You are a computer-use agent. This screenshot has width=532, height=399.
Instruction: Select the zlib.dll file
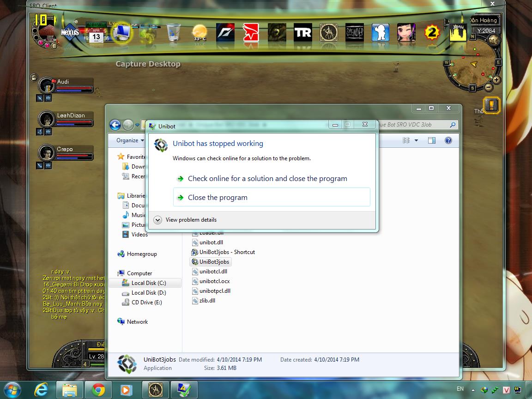click(204, 301)
